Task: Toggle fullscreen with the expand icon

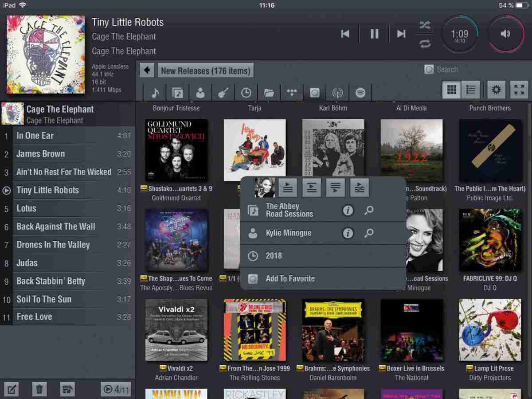Action: pyautogui.click(x=519, y=90)
